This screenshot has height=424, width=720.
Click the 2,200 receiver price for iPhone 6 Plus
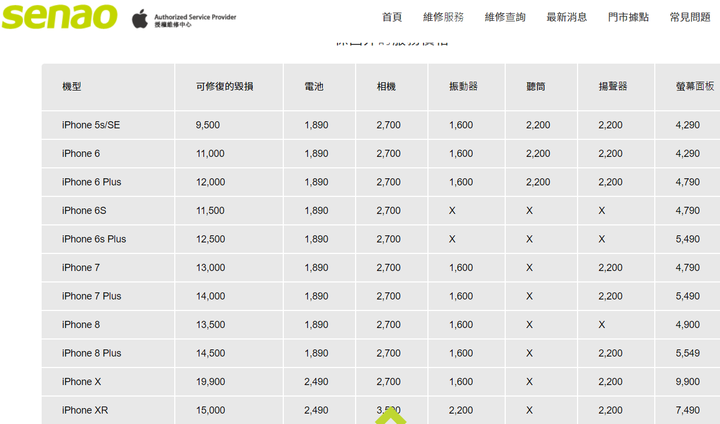tap(538, 182)
